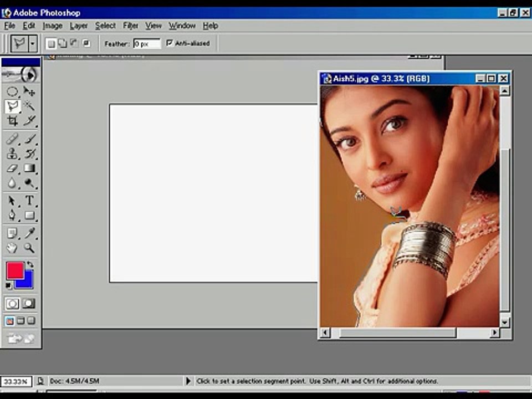Screen dimensions: 532x399
Task: Open the Image menu
Action: click(53, 26)
